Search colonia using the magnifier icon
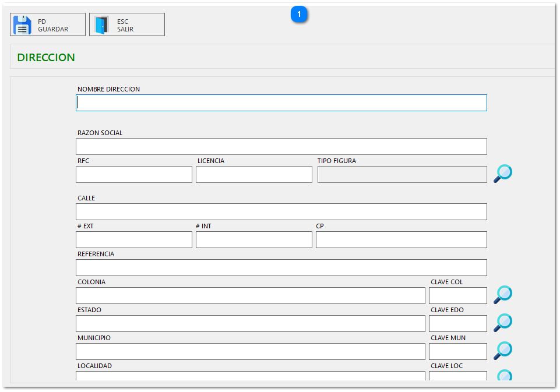The image size is (560, 392). 502,295
